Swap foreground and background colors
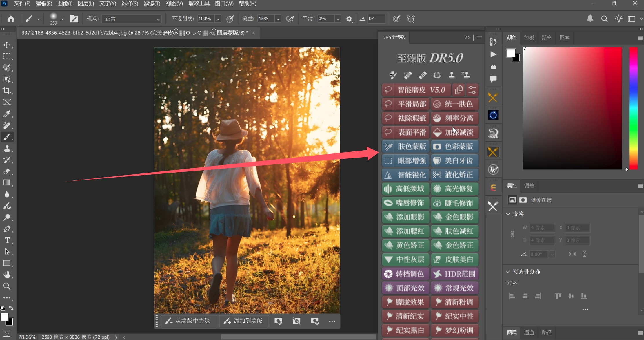This screenshot has width=644, height=340. point(11,308)
